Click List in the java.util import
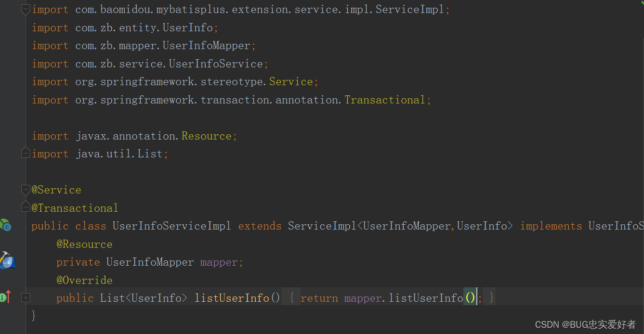 coord(150,154)
